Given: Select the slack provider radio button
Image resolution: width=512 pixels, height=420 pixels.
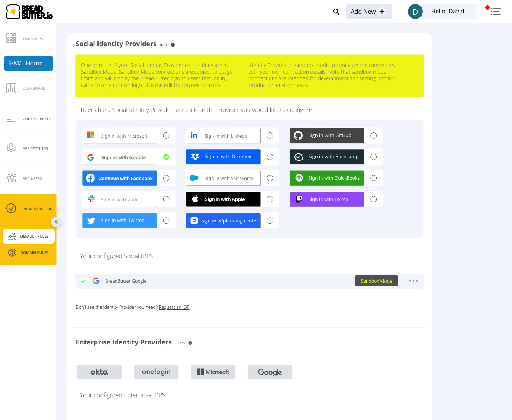Looking at the screenshot, I should tap(166, 199).
